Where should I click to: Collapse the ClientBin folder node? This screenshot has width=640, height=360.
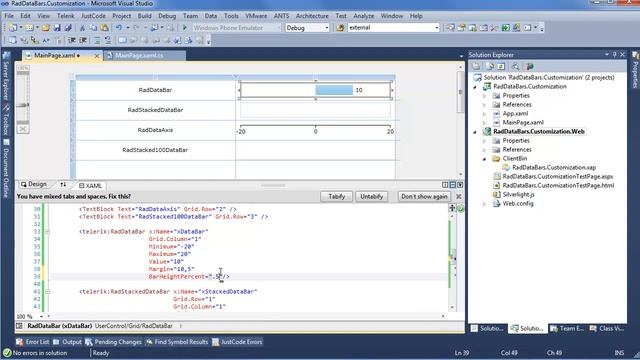484,159
